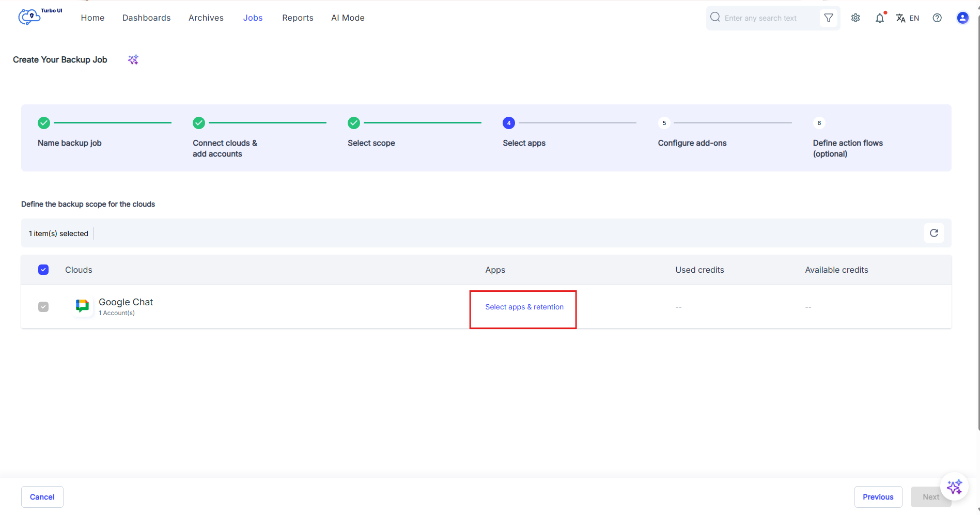Open the Reports menu item
980x515 pixels.
pos(298,18)
